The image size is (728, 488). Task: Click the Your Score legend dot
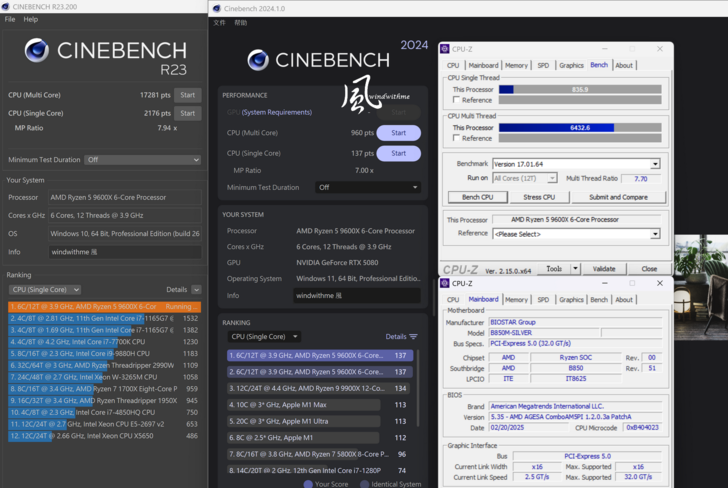pos(308,484)
